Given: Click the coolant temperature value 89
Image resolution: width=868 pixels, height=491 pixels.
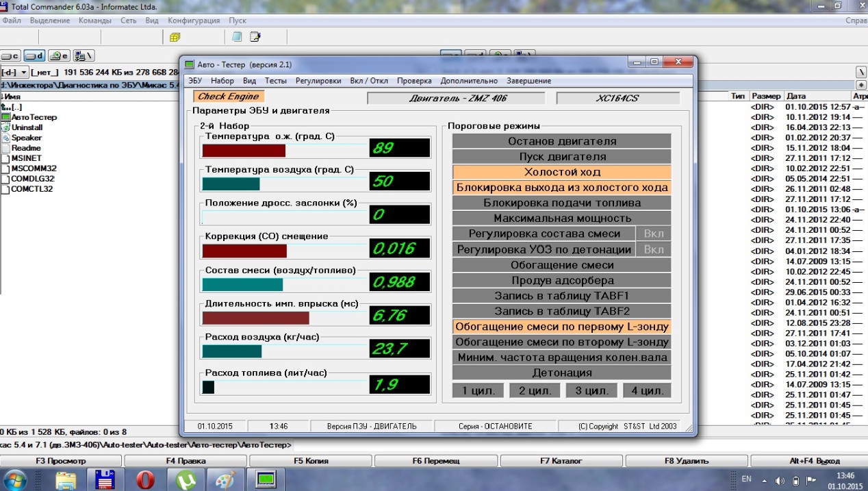Looking at the screenshot, I should pos(400,149).
